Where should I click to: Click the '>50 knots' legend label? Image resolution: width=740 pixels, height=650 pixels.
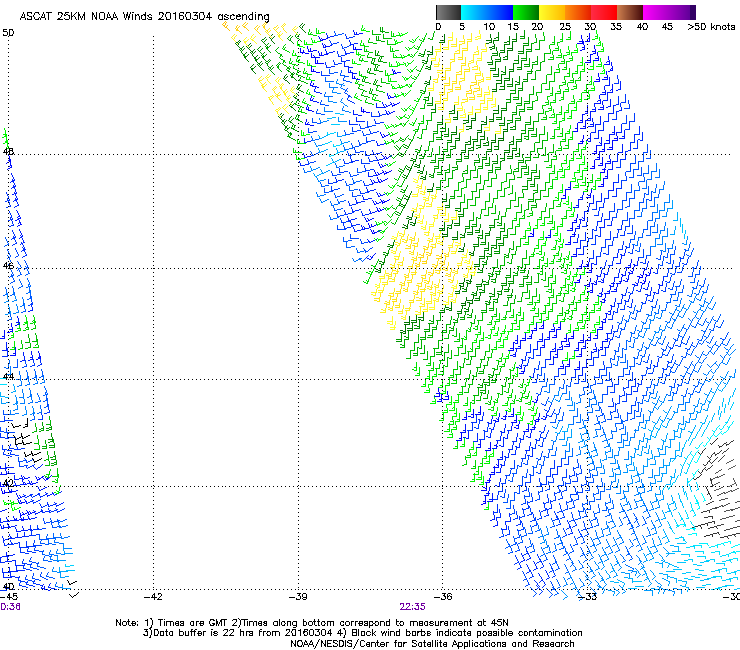pyautogui.click(x=711, y=27)
